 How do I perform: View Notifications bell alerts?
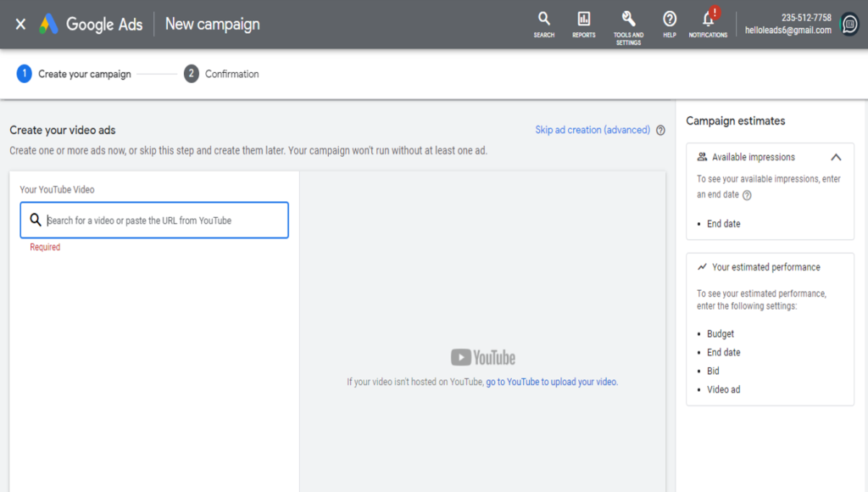[708, 23]
